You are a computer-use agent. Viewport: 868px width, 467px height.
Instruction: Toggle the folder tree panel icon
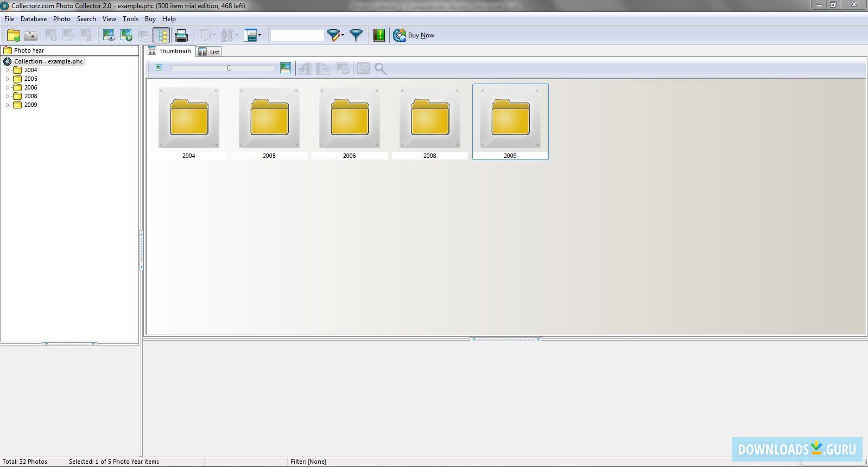pyautogui.click(x=161, y=36)
